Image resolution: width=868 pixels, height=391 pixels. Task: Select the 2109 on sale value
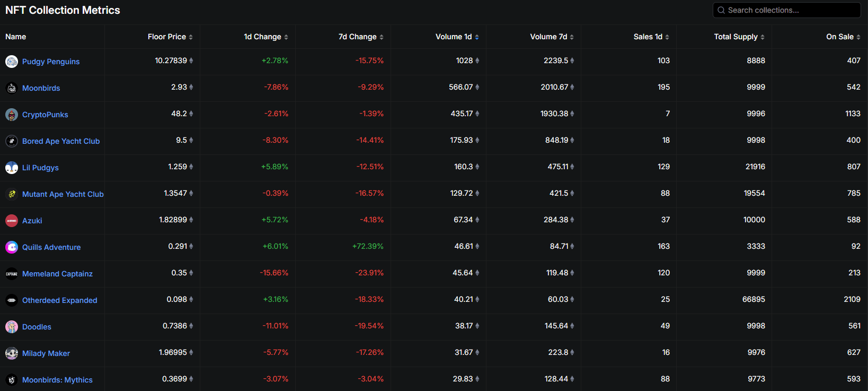[852, 299]
